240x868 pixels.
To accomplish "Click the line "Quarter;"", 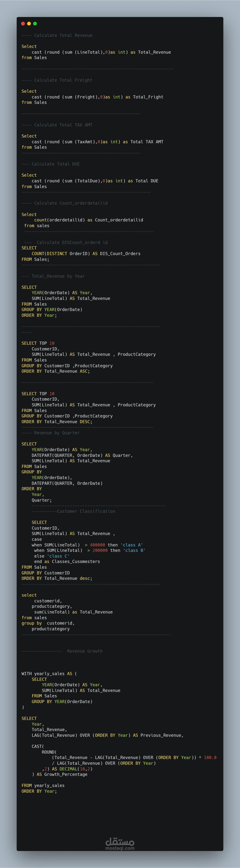I will [42, 500].
